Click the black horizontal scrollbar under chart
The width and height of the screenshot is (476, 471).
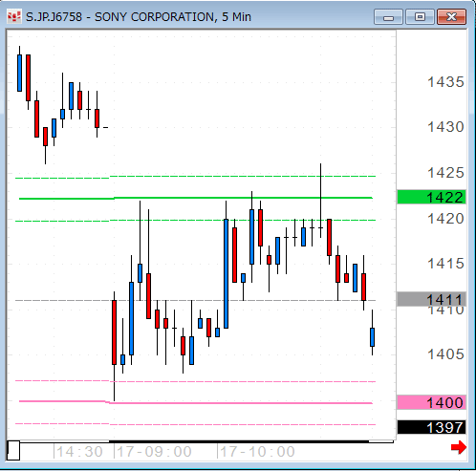point(239,441)
